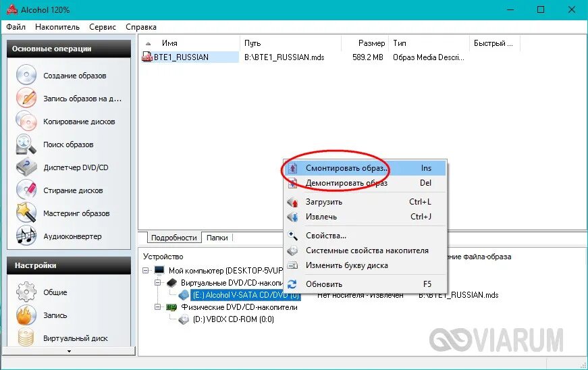588x370 pixels.
Task: Open Аудиоконвертер music notes icon
Action: [26, 236]
